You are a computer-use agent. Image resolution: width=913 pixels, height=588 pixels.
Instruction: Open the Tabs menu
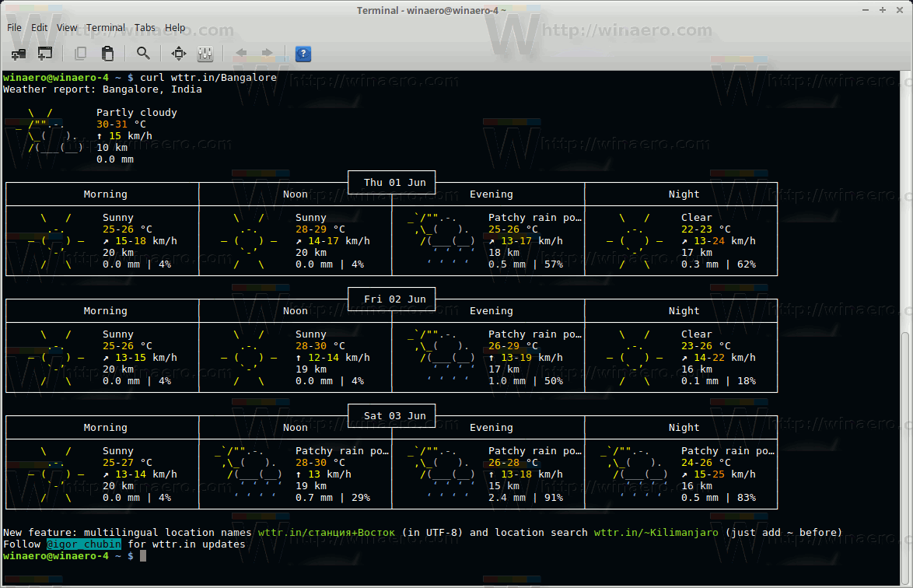coord(145,27)
